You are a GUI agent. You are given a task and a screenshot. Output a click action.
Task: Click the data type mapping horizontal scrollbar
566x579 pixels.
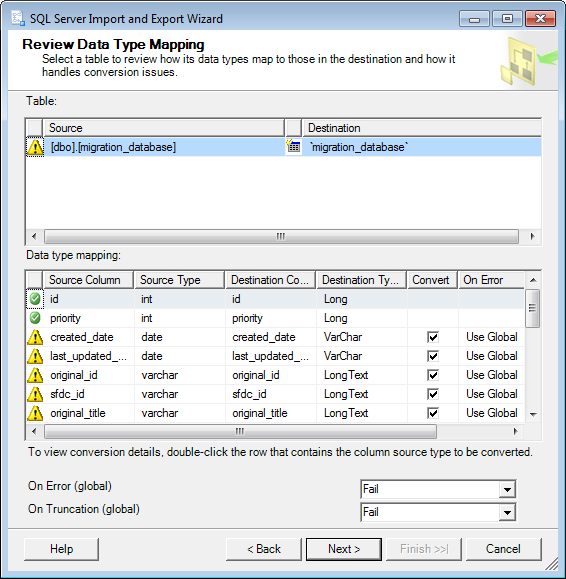(240, 431)
